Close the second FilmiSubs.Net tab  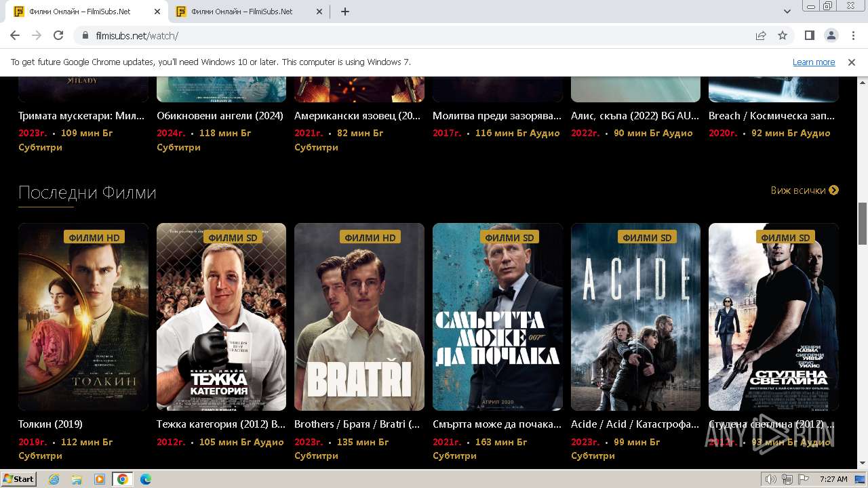(x=319, y=12)
